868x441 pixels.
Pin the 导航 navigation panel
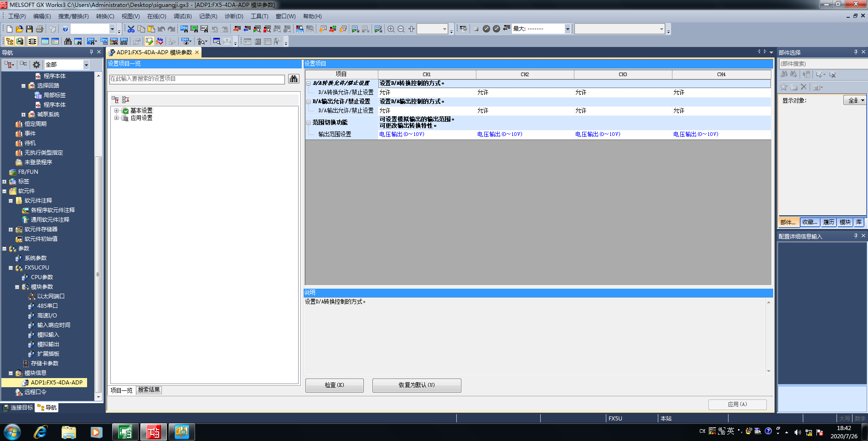(91, 52)
